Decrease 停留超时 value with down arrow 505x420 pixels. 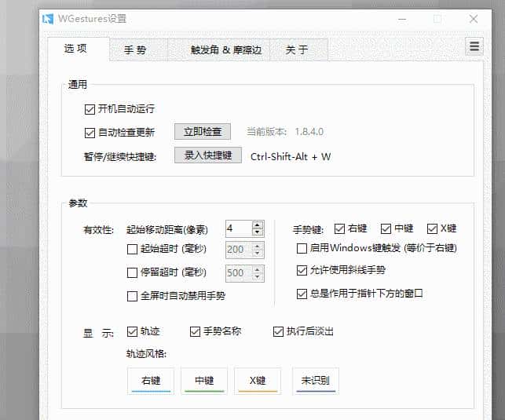(258, 277)
